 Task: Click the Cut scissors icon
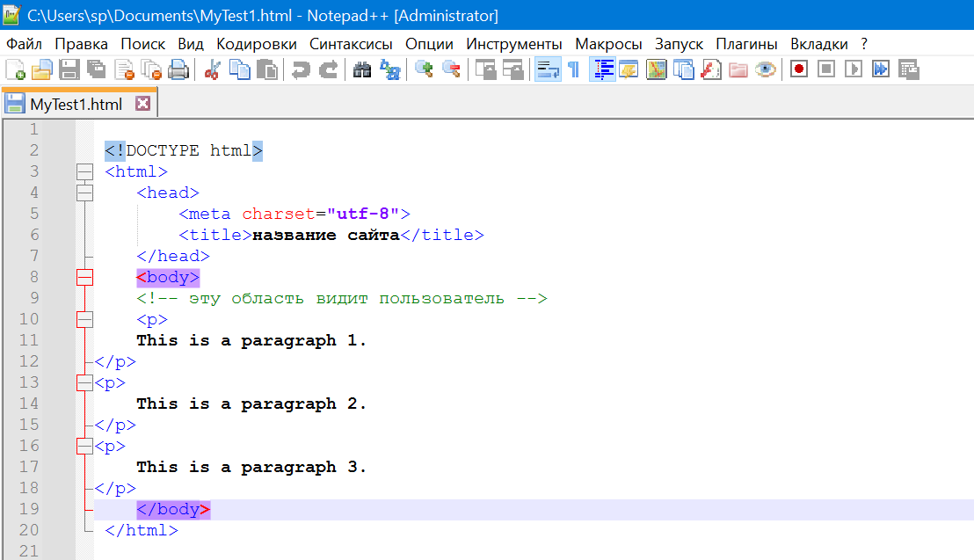tap(213, 69)
